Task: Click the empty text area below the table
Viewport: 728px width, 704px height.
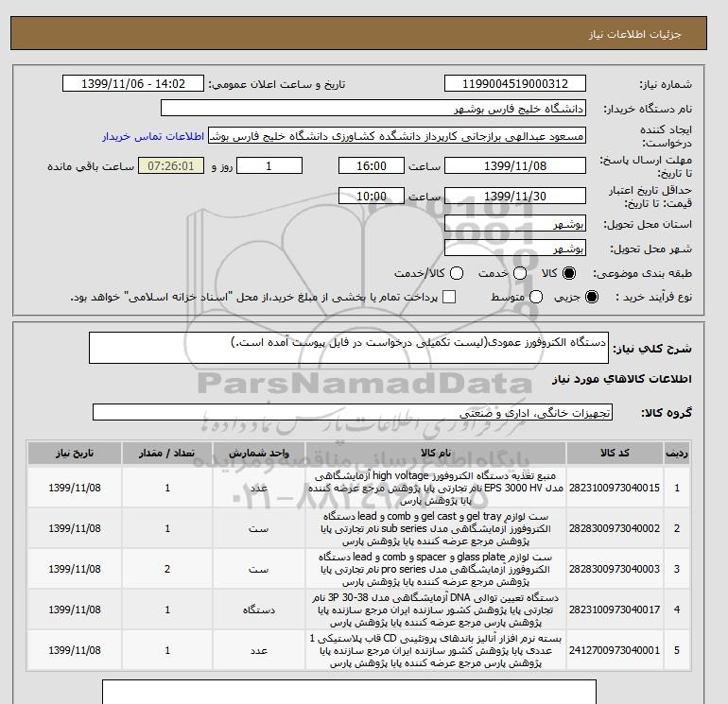Action: point(349,692)
